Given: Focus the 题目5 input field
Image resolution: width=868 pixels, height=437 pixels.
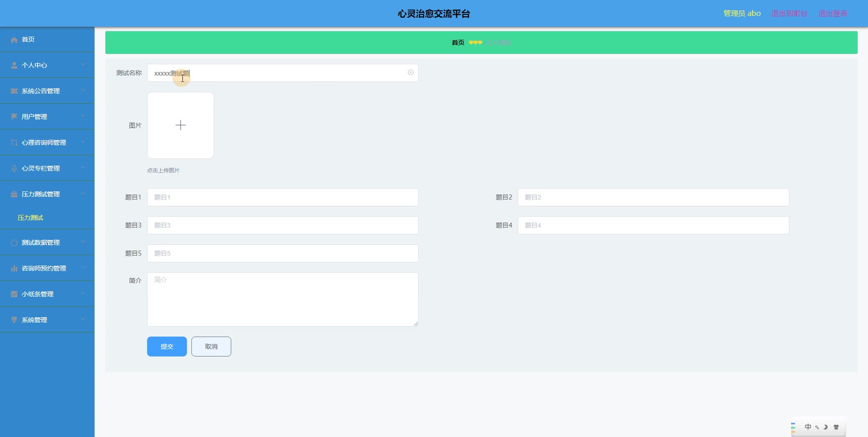Looking at the screenshot, I should click(283, 253).
